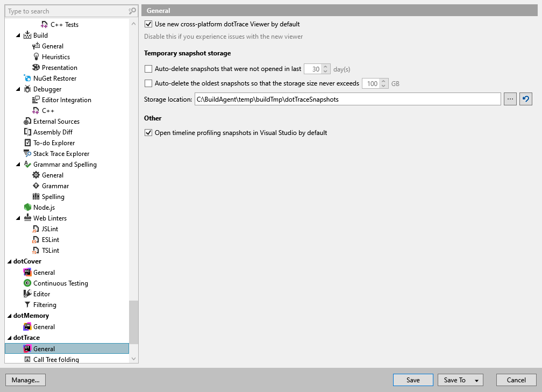This screenshot has width=542, height=392.
Task: Click the tree scroll up arrow
Action: [x=133, y=24]
